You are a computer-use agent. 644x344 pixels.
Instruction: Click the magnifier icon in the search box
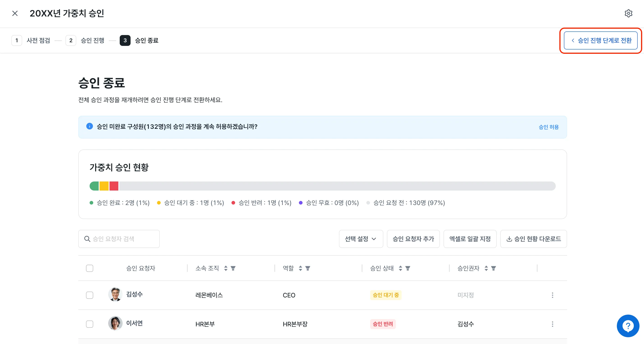coord(87,239)
